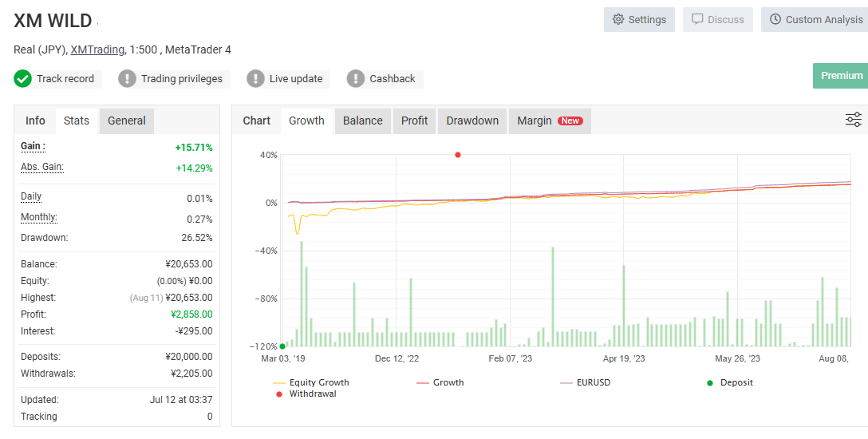
Task: Open the chart filter sliders icon
Action: pyautogui.click(x=853, y=120)
